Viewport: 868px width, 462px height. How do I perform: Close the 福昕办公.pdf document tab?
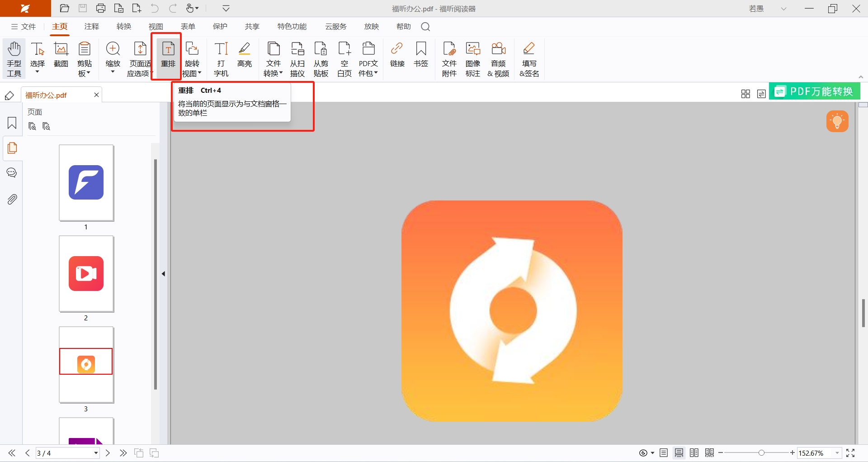(x=96, y=95)
